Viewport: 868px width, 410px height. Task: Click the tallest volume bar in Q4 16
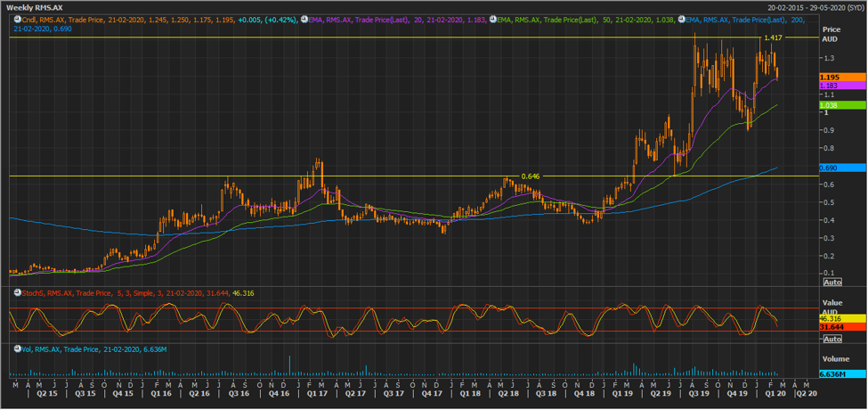(289, 366)
